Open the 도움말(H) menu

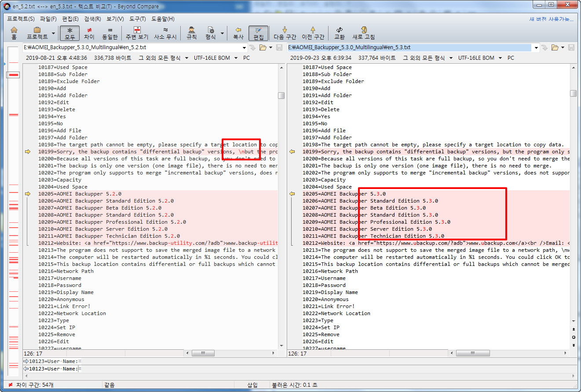(x=163, y=19)
